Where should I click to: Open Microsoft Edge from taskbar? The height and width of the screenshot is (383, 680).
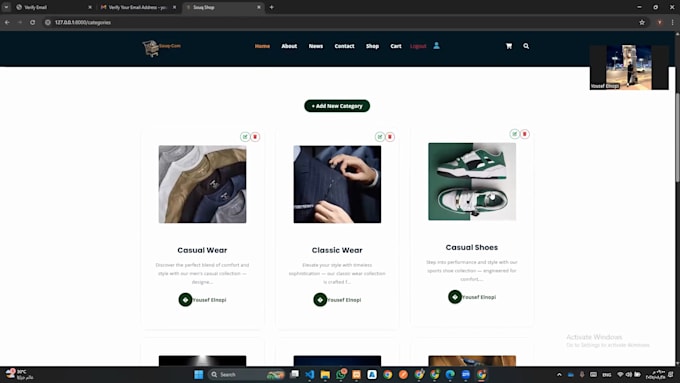coord(450,374)
